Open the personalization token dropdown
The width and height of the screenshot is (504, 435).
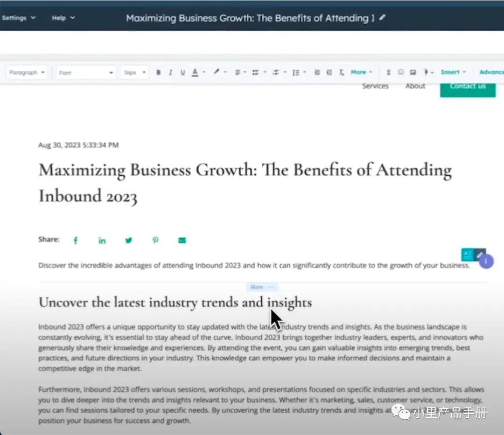pyautogui.click(x=428, y=72)
